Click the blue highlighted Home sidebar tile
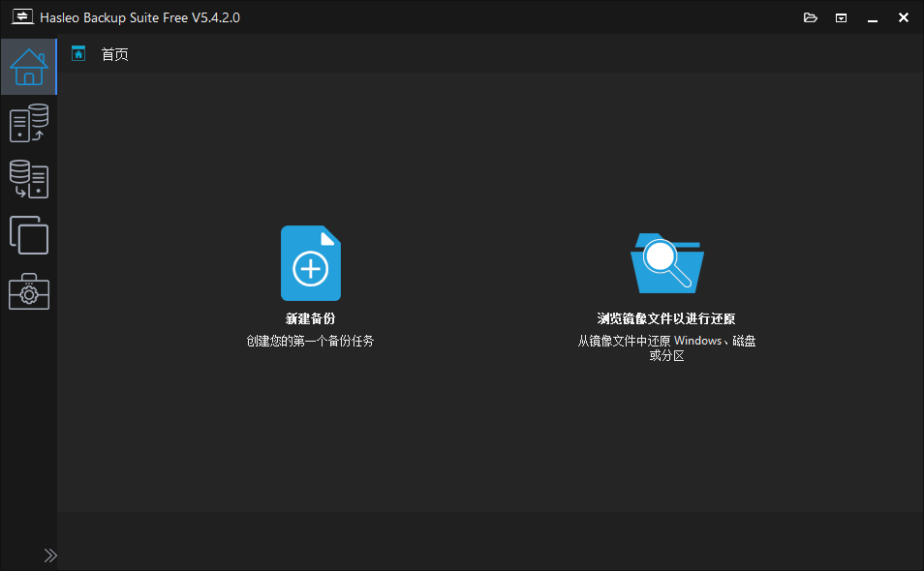Screen dimensions: 924x571 coord(29,67)
